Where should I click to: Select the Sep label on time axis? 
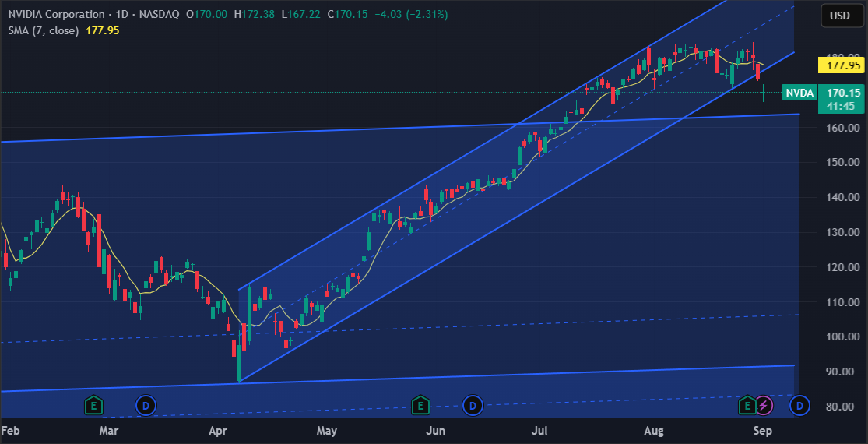click(763, 430)
